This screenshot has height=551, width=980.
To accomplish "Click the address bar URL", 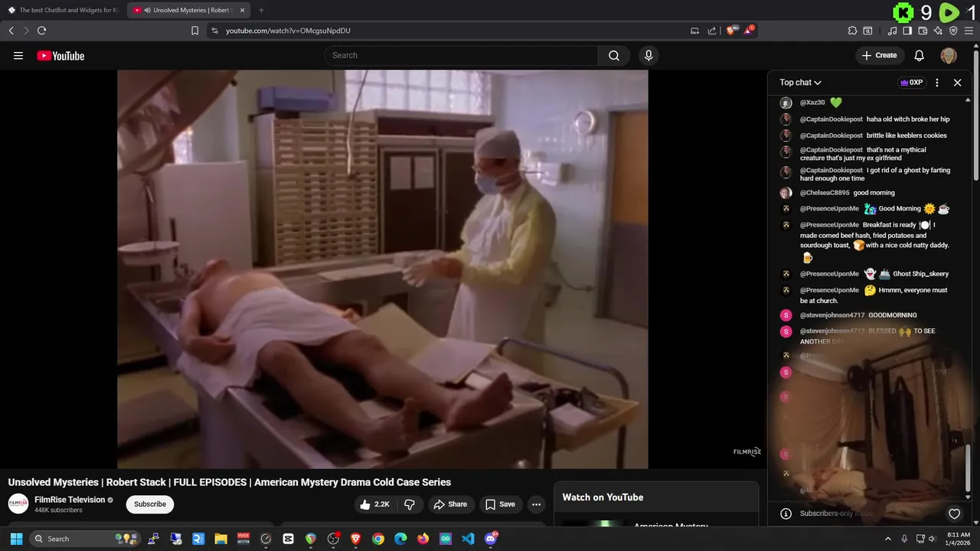I will coord(288,31).
